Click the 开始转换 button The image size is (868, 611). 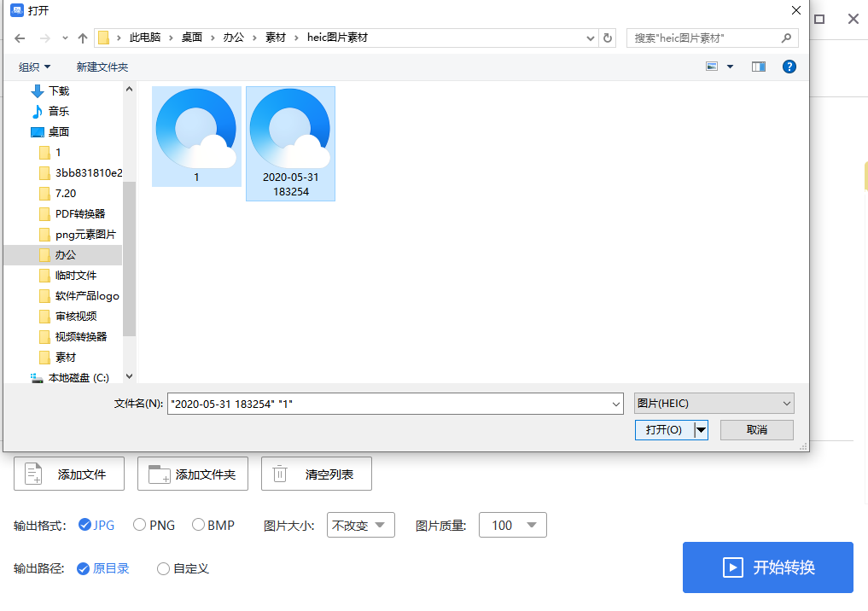(768, 567)
